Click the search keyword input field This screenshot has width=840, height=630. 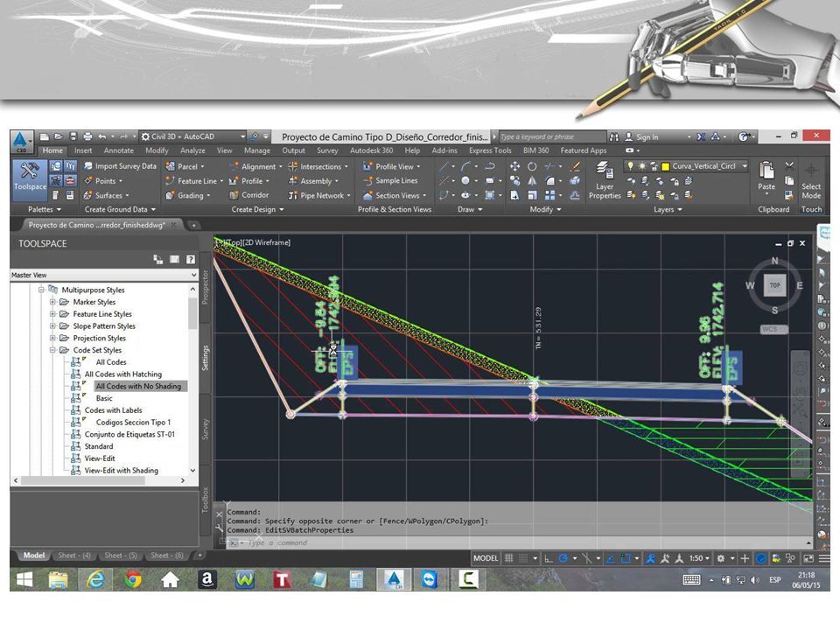(x=552, y=136)
